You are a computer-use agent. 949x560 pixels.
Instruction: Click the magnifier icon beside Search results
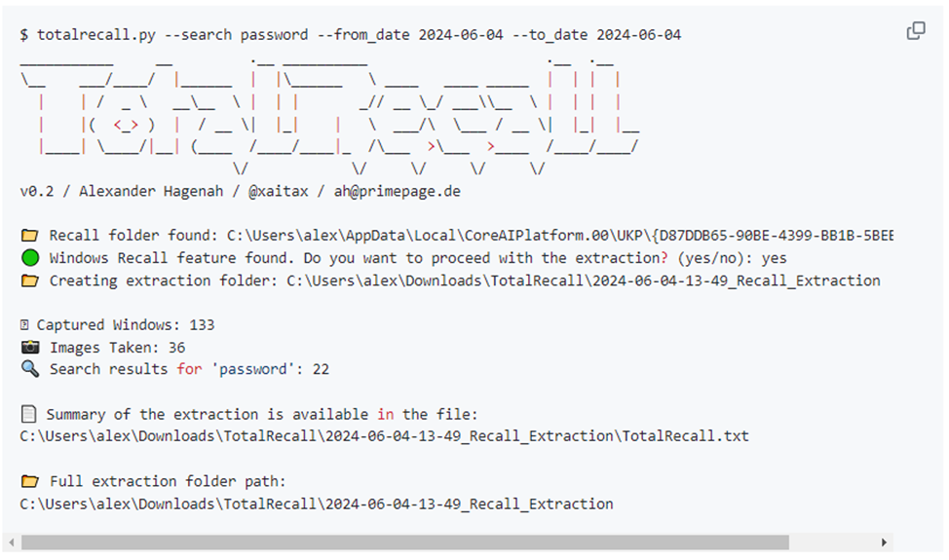[30, 369]
